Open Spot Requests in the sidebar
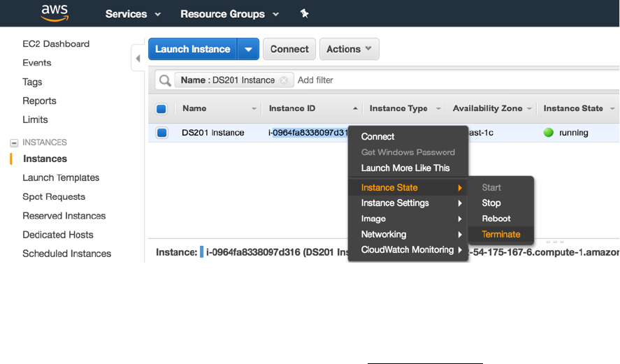Image resolution: width=620 pixels, height=364 pixels. [54, 197]
